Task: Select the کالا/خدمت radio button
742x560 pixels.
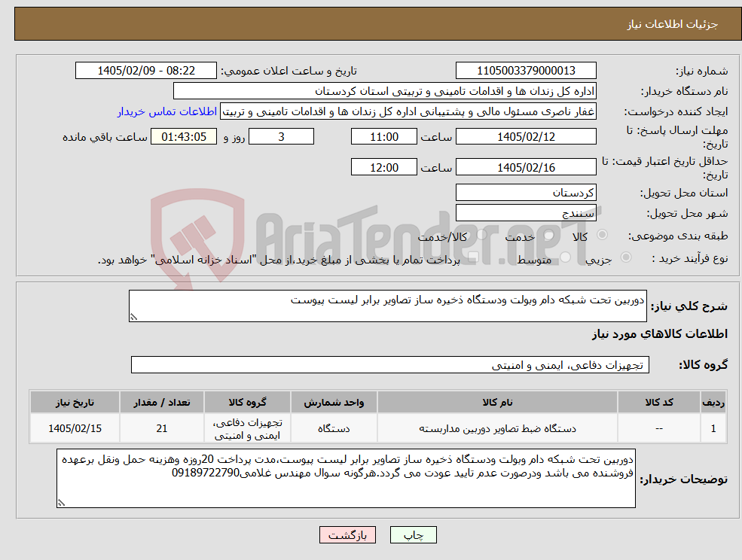Action: tap(481, 235)
